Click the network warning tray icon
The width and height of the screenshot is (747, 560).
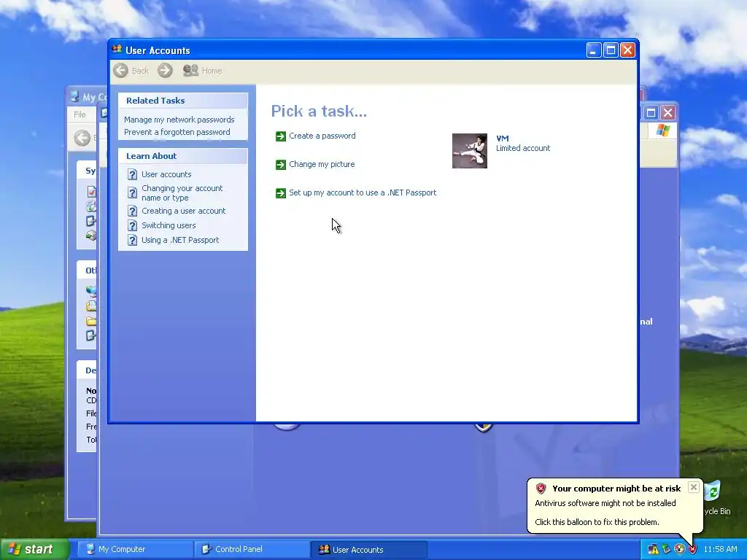tap(653, 550)
